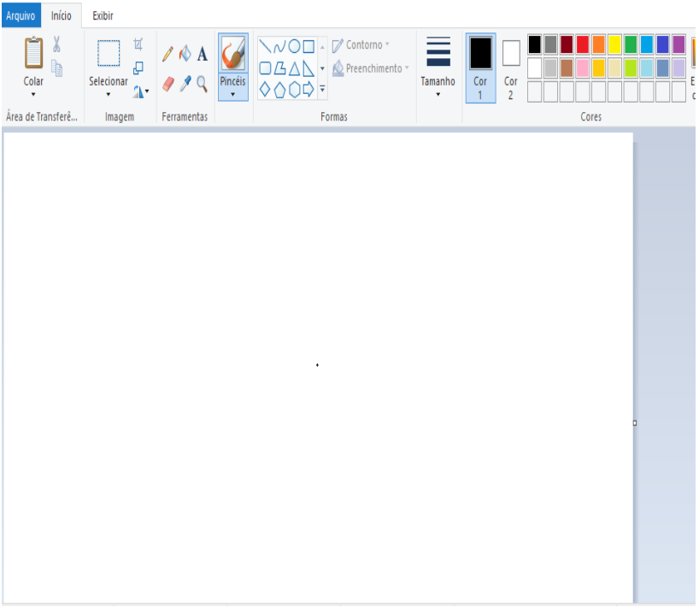Activate the Color picker eyedropper tool
Screen dimensions: 699x607
[x=185, y=83]
